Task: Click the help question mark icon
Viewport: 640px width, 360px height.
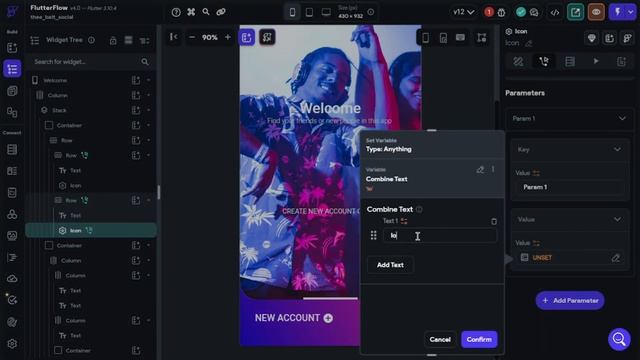Action: point(176,12)
